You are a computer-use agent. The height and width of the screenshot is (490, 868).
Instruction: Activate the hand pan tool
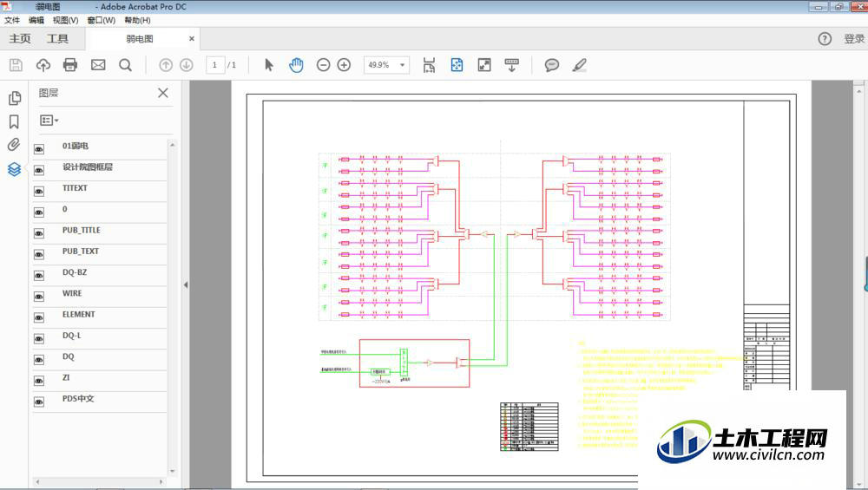tap(296, 65)
